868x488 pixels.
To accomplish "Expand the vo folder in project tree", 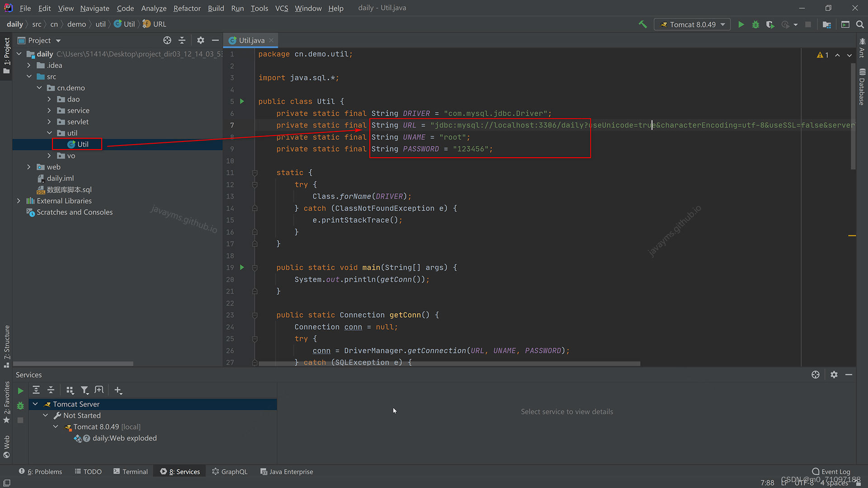I will (51, 155).
